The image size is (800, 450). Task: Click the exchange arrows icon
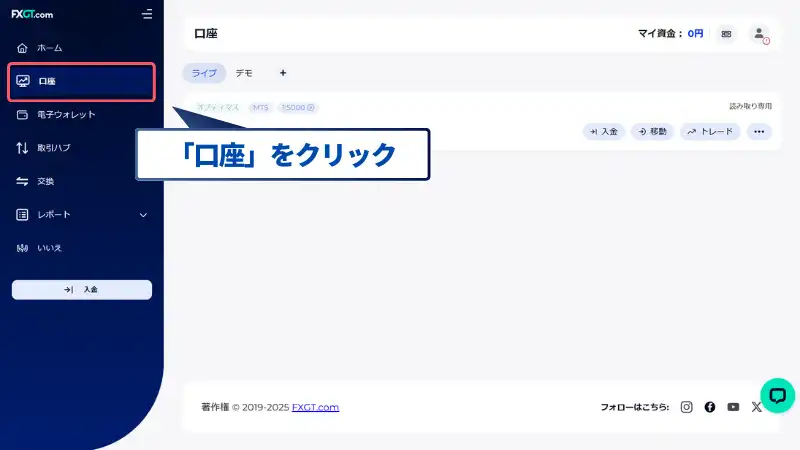point(22,182)
